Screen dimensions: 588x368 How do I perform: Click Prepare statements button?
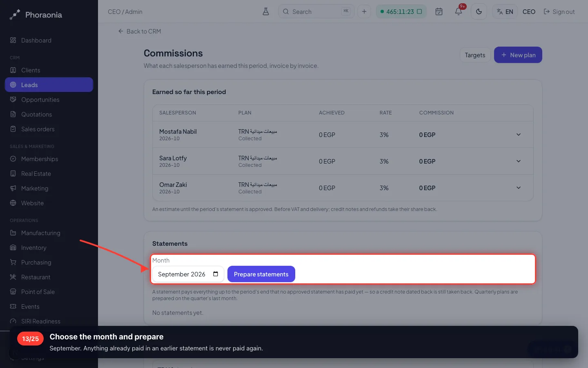pyautogui.click(x=261, y=274)
